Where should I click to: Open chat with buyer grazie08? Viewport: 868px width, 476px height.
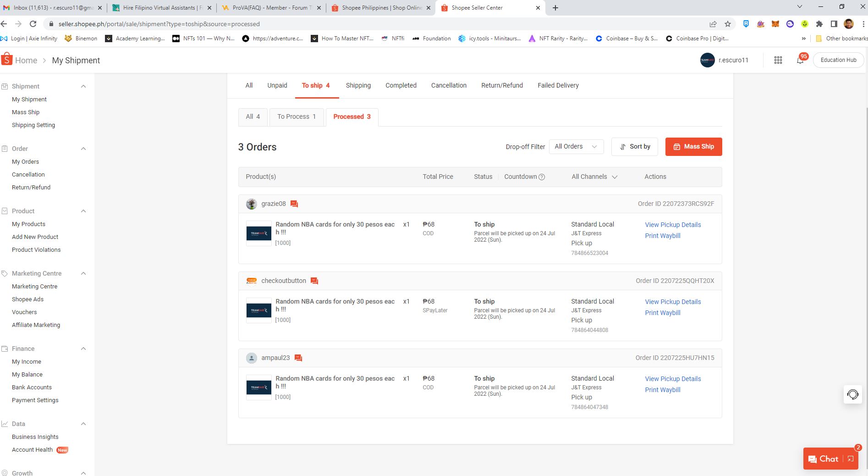click(x=294, y=204)
